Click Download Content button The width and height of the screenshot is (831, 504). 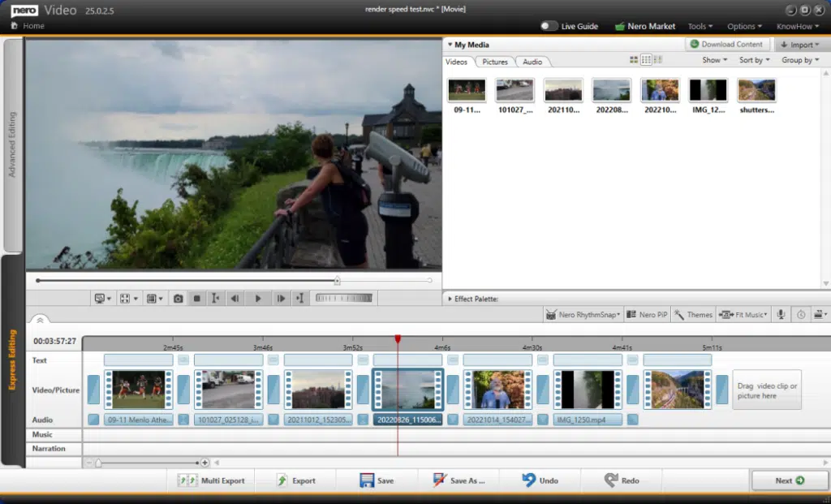point(726,44)
